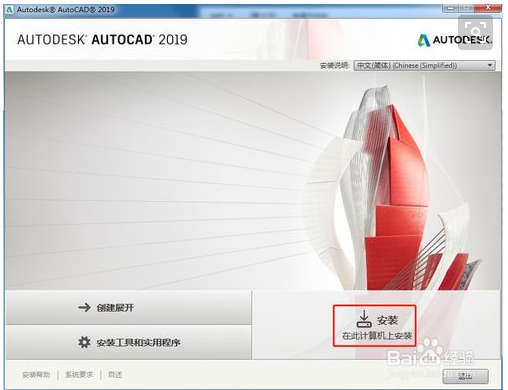Open the 安装帮助 installation help link
Image resolution: width=508 pixels, height=390 pixels.
[x=36, y=375]
